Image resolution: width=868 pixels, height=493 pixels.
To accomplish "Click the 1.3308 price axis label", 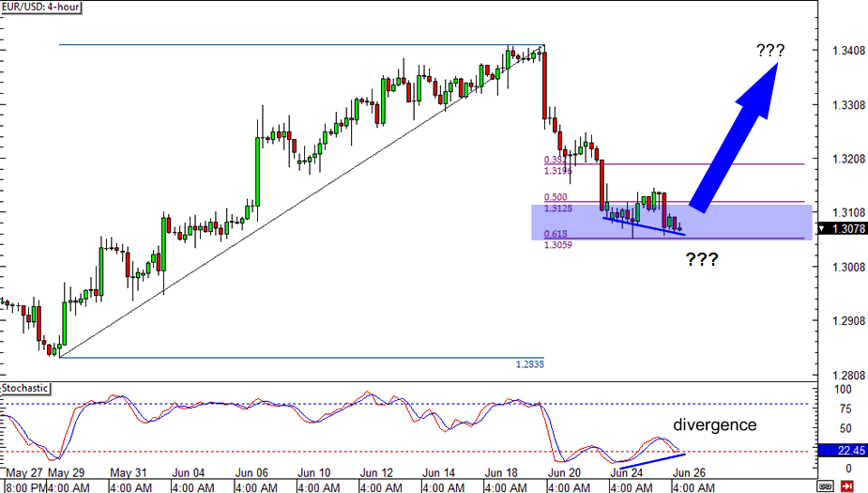I will tap(848, 105).
